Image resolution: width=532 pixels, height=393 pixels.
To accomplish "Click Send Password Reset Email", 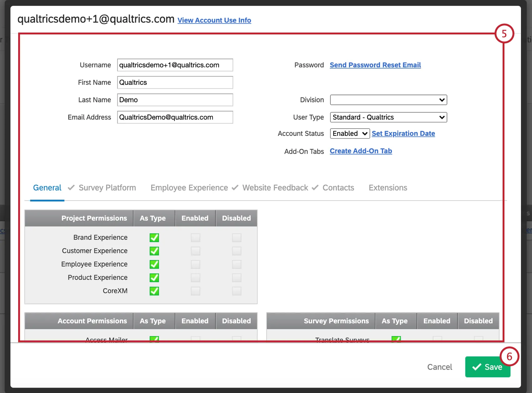I will click(375, 65).
